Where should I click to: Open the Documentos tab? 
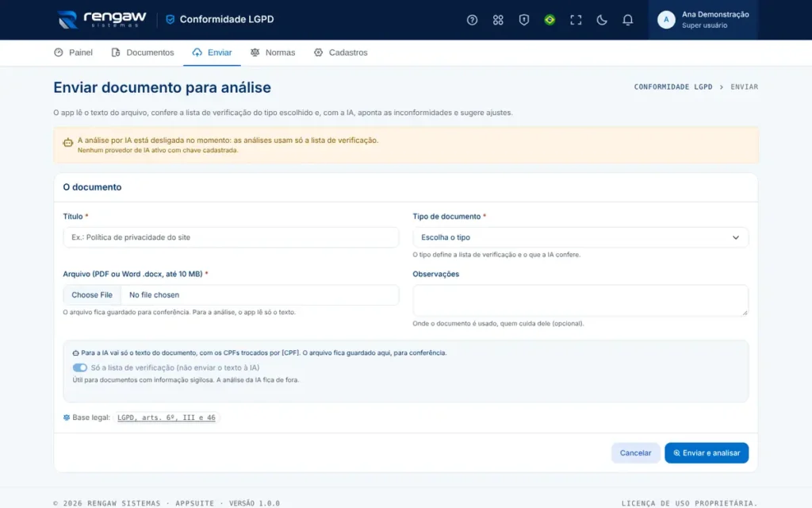point(143,52)
